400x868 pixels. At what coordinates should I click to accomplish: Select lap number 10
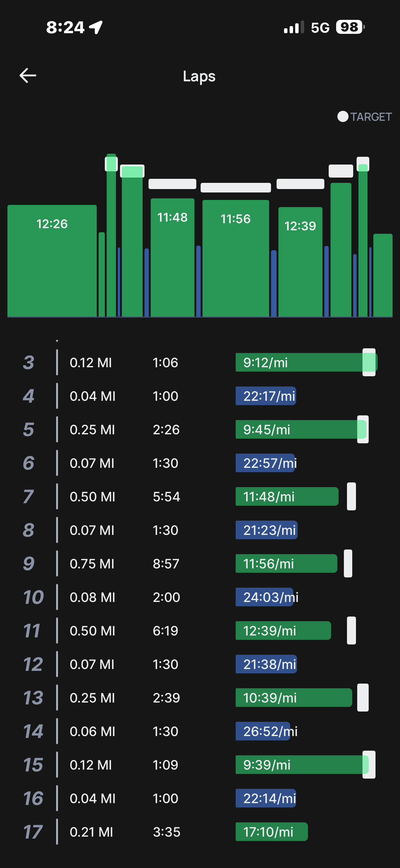[x=33, y=597]
